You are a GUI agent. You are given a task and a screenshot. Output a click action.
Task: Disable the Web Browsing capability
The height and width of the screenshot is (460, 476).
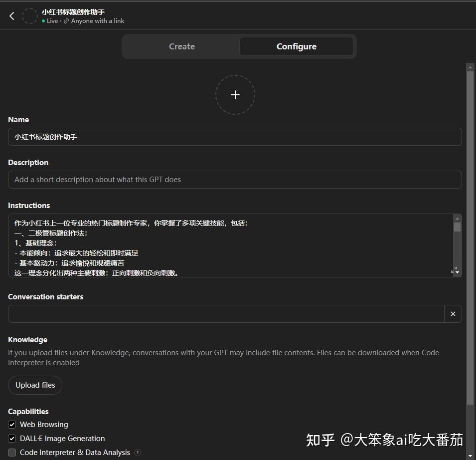tap(11, 424)
